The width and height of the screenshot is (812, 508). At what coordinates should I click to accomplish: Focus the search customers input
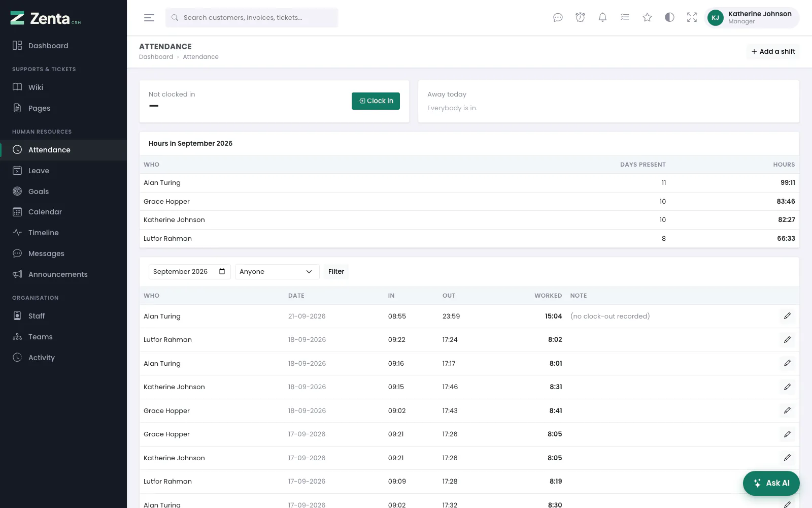(x=252, y=18)
